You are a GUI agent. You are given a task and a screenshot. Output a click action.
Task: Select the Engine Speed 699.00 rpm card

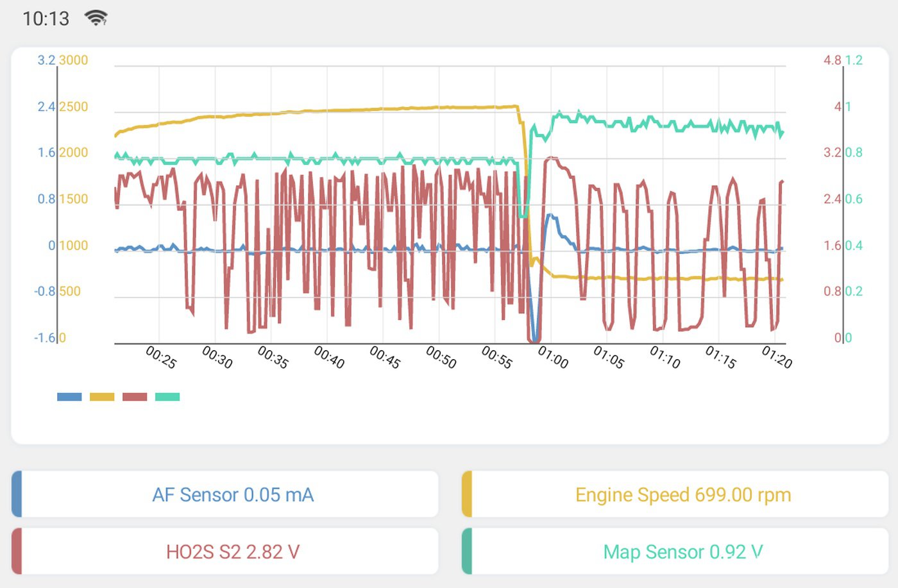click(675, 494)
